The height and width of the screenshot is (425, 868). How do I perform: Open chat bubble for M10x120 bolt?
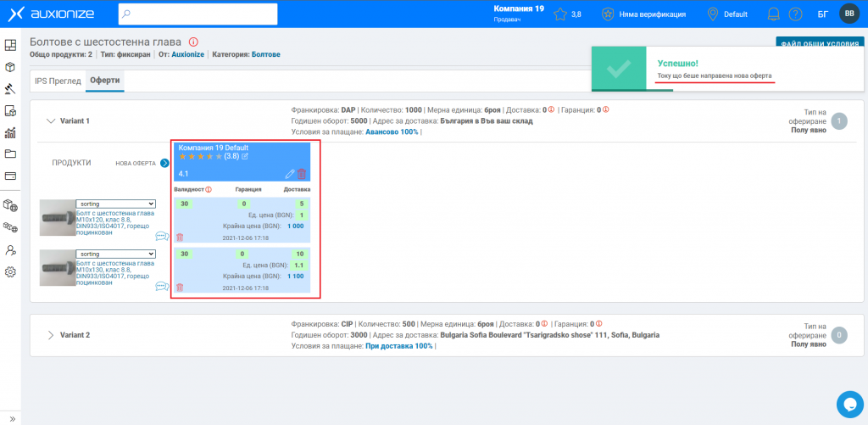[x=162, y=237]
